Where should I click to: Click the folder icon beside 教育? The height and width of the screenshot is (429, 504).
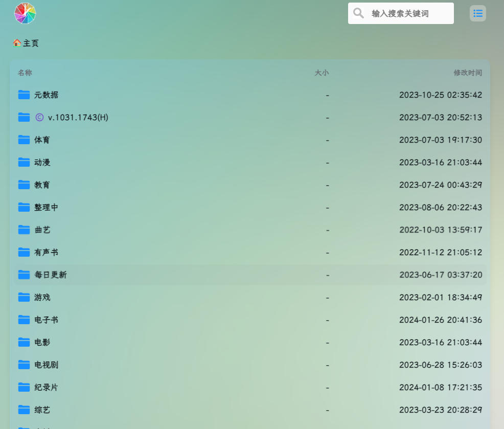pos(24,185)
